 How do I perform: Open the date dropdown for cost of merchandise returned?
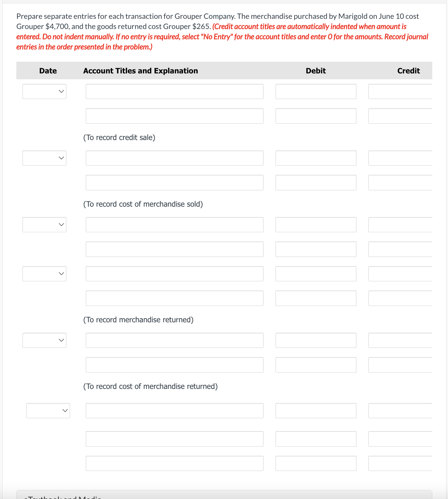[x=44, y=340]
